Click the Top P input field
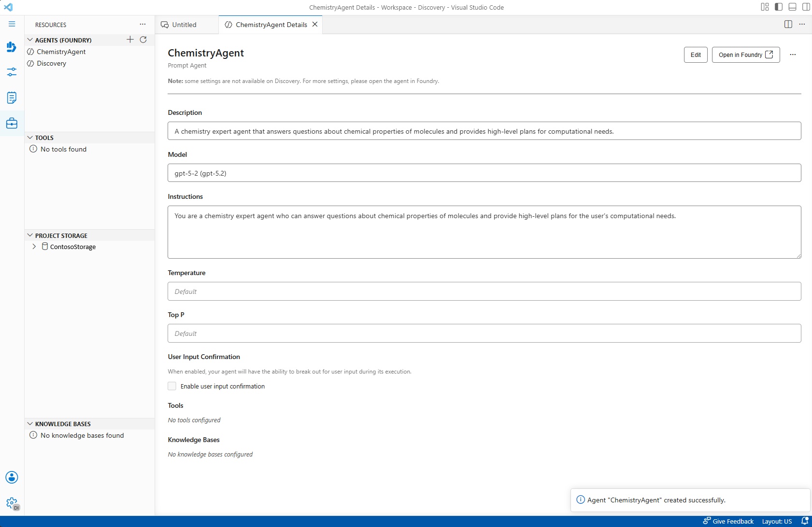The image size is (812, 527). point(484,333)
